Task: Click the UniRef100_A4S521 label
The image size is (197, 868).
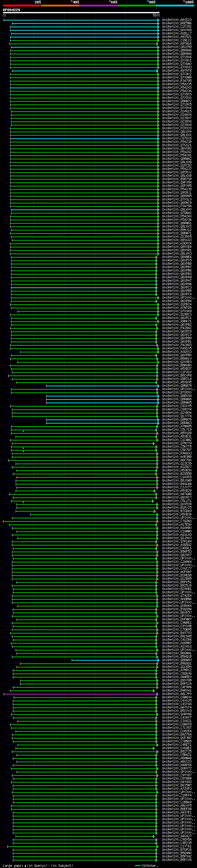Action: tap(176, 37)
